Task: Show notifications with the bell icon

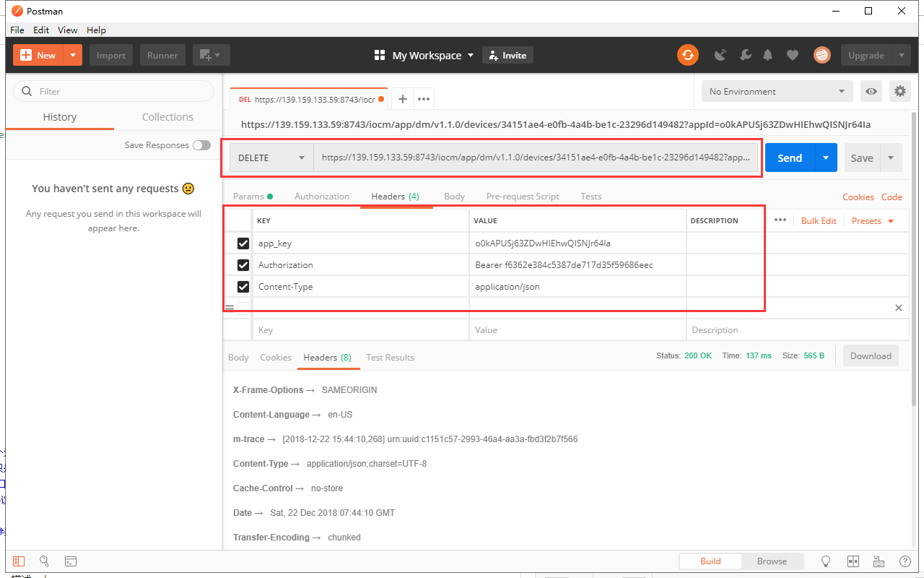Action: (768, 55)
